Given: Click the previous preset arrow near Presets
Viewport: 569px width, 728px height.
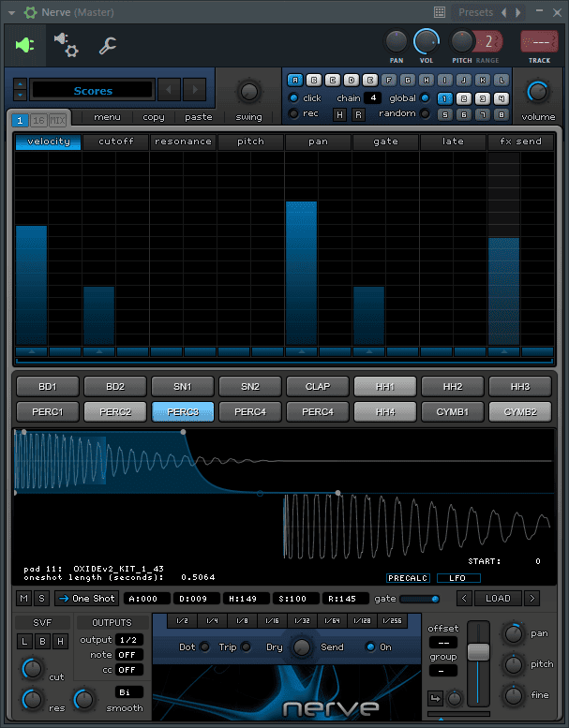Looking at the screenshot, I should click(x=504, y=12).
